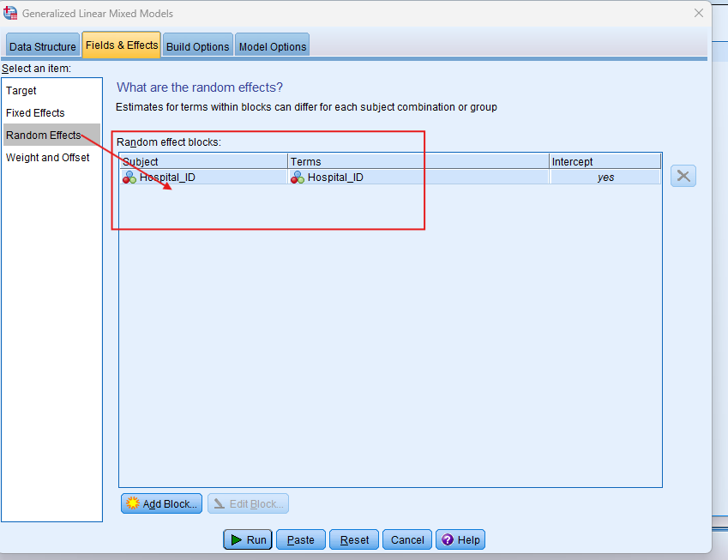Switch to the Data Structure tab

43,47
